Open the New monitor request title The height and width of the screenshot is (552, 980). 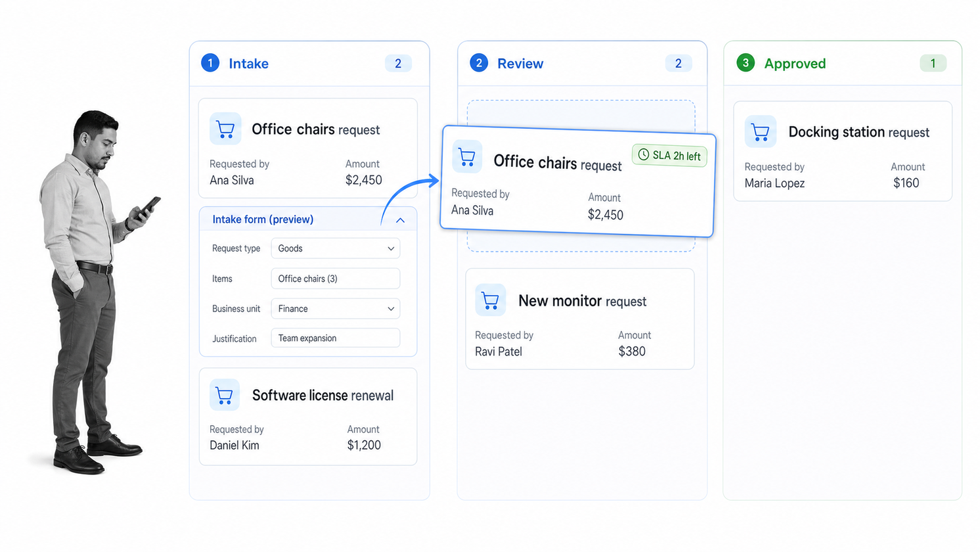pyautogui.click(x=582, y=301)
